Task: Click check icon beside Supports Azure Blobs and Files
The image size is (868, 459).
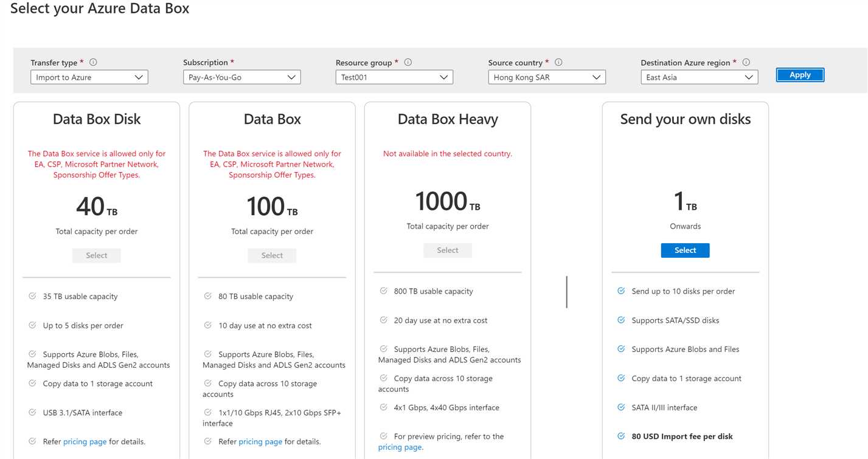Action: 621,349
